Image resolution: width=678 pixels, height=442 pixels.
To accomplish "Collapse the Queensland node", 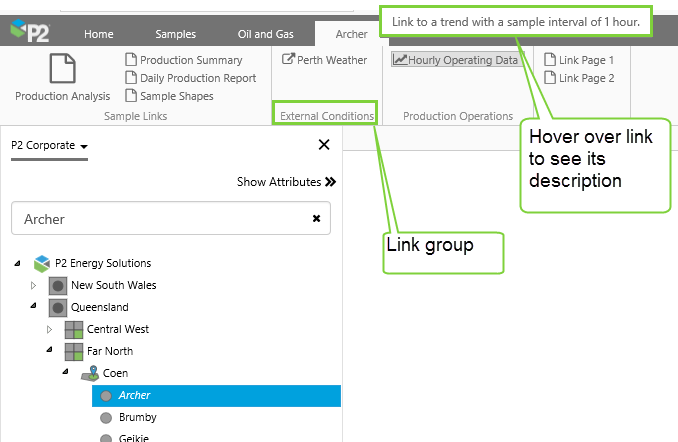I will (34, 307).
